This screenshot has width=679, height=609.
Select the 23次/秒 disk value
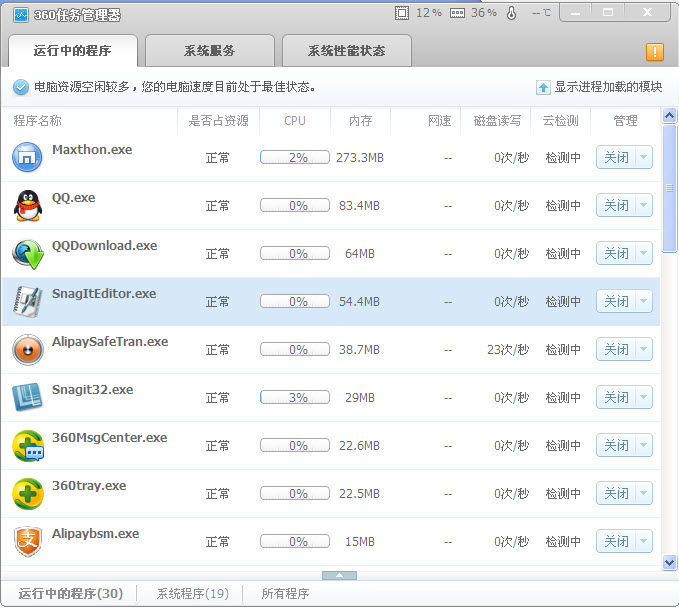pos(508,350)
